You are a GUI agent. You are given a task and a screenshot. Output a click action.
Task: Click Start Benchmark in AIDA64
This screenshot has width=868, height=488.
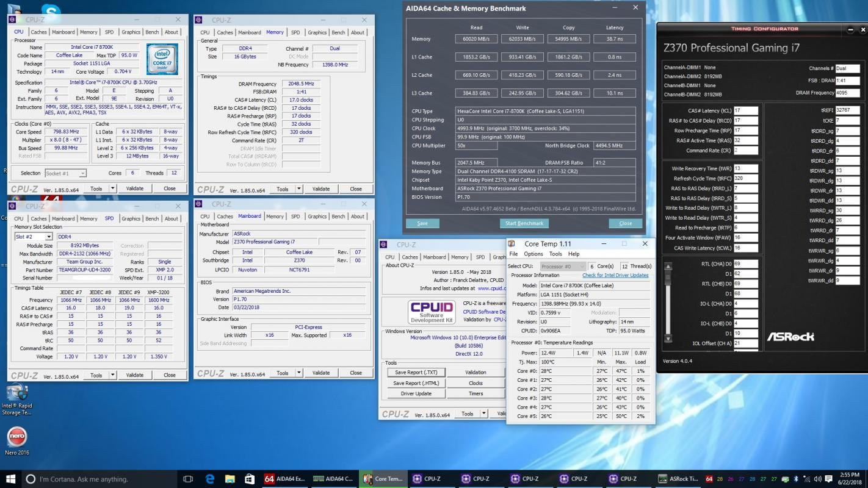click(x=524, y=223)
